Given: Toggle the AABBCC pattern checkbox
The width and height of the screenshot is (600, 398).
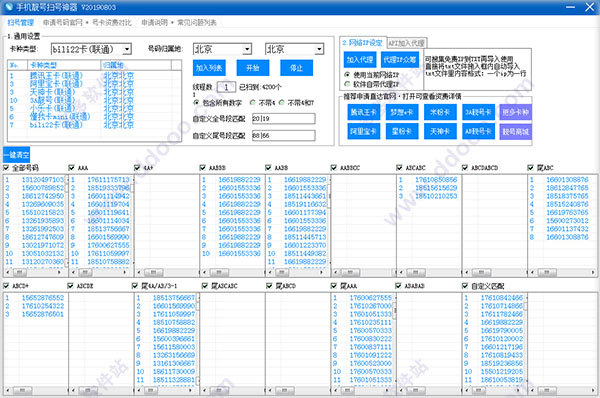Looking at the screenshot, I should 334,168.
